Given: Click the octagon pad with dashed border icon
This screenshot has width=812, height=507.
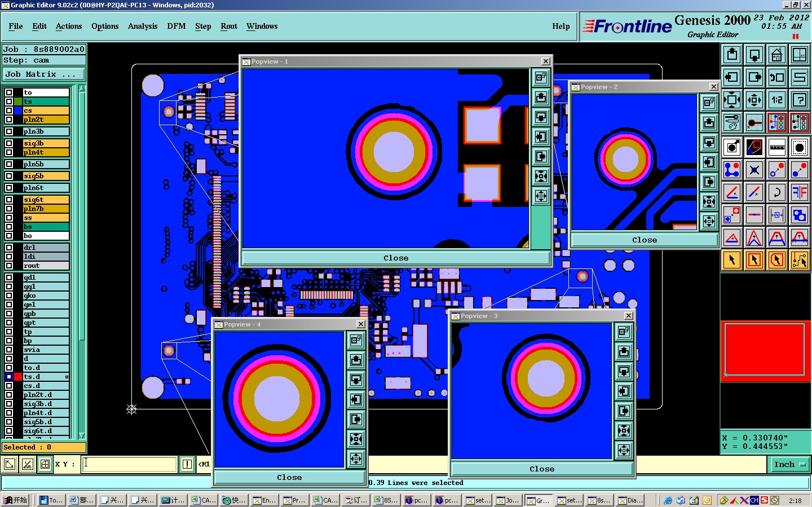Looking at the screenshot, I should point(800,147).
